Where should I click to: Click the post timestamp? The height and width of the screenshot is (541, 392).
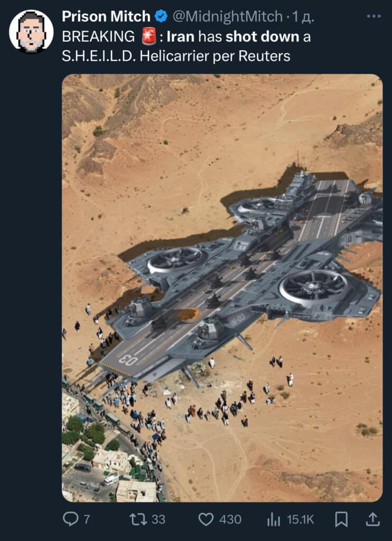[303, 16]
